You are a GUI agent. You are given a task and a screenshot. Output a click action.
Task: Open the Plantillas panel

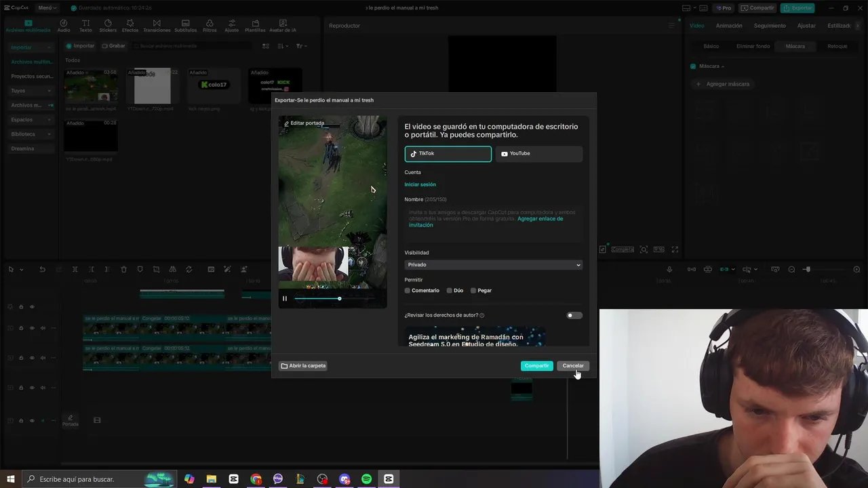click(255, 26)
